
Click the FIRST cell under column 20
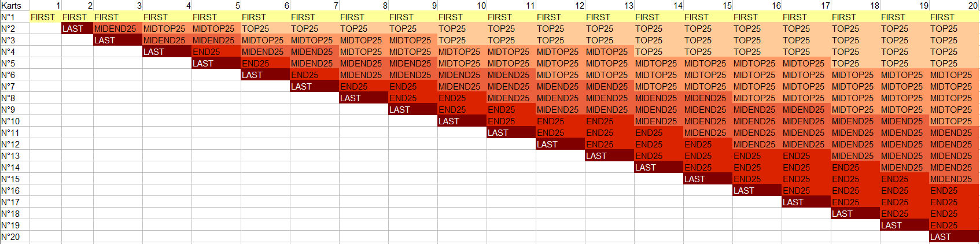(x=953, y=17)
